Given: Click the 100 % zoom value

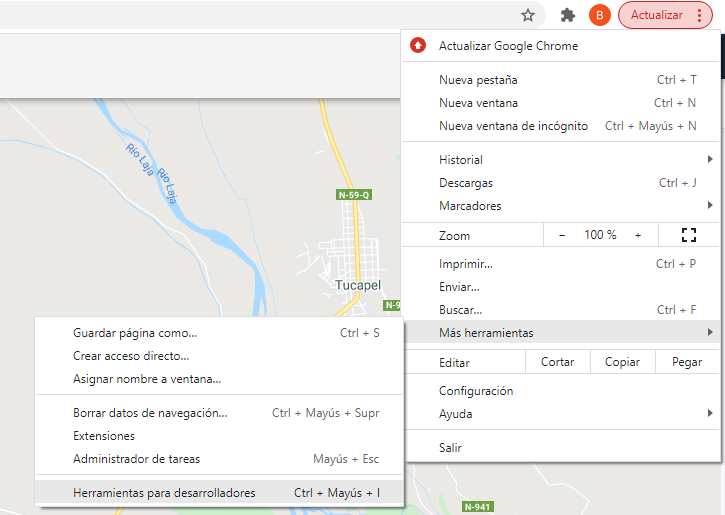Looking at the screenshot, I should point(600,235).
